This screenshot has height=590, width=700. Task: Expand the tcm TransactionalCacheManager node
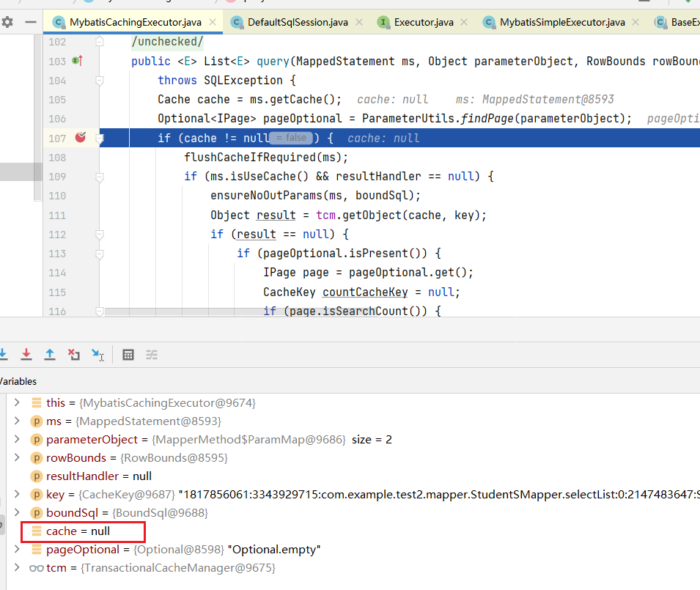point(17,567)
